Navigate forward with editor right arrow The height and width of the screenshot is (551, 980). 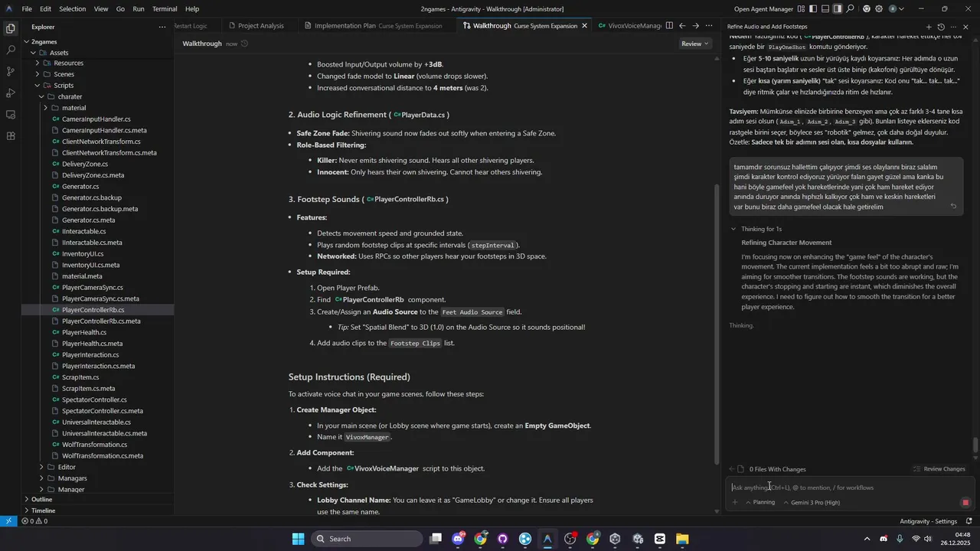tap(695, 25)
